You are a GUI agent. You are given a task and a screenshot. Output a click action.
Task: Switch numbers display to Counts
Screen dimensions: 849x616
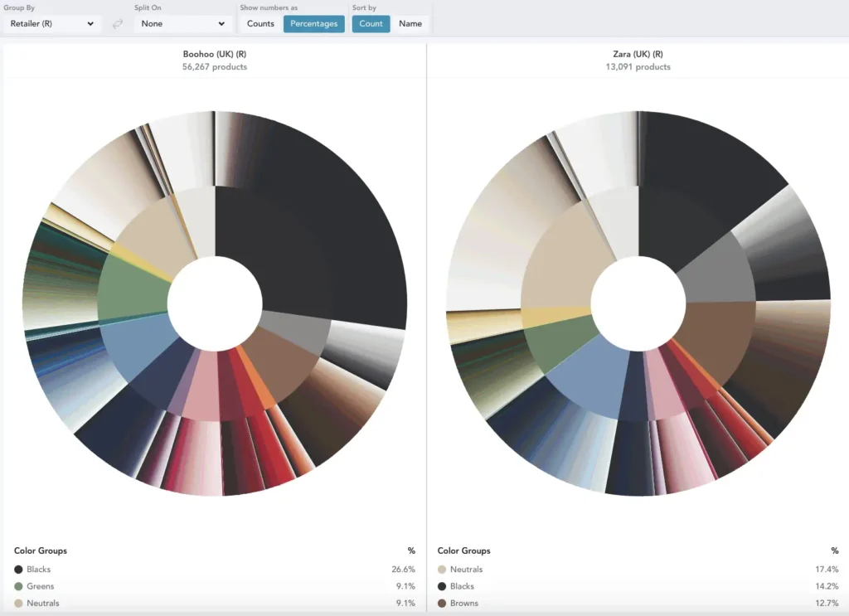[260, 24]
